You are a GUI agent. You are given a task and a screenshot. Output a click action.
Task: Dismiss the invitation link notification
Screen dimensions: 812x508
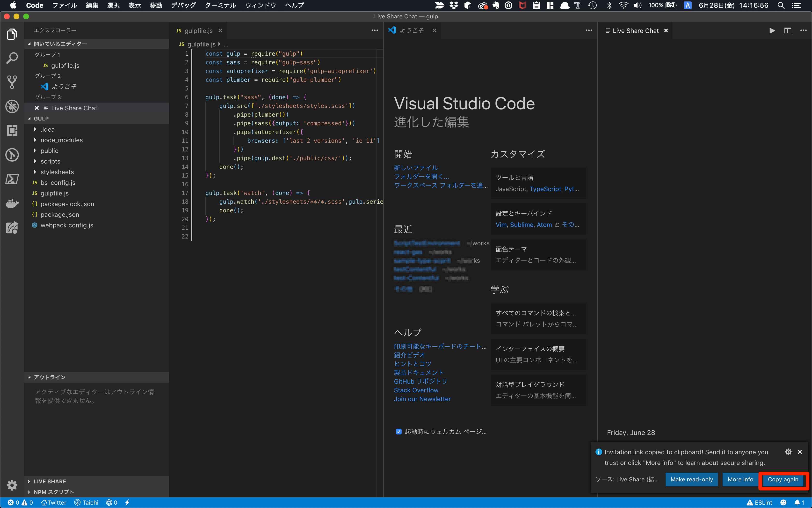coord(800,452)
